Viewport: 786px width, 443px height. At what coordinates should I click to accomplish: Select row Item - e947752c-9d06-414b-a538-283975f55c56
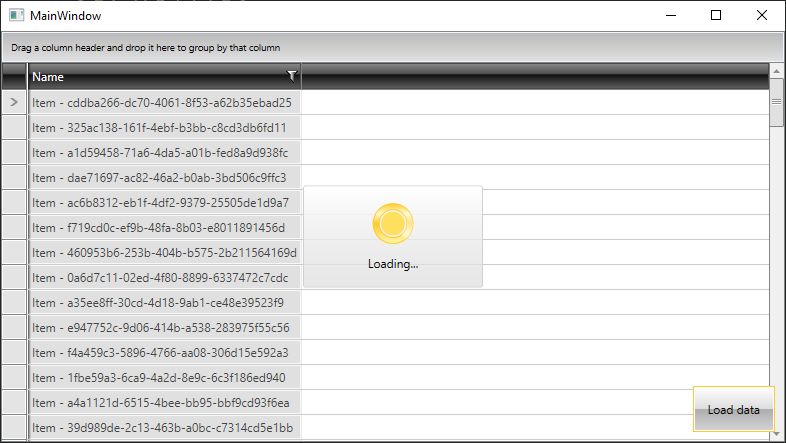(x=161, y=327)
